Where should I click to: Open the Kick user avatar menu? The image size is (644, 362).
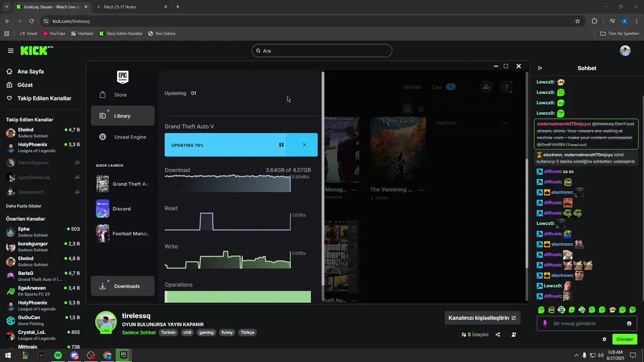[x=625, y=51]
